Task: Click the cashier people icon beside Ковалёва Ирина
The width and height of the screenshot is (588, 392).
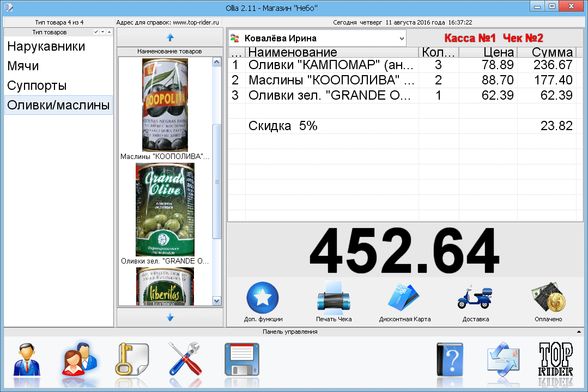Action: coord(235,38)
